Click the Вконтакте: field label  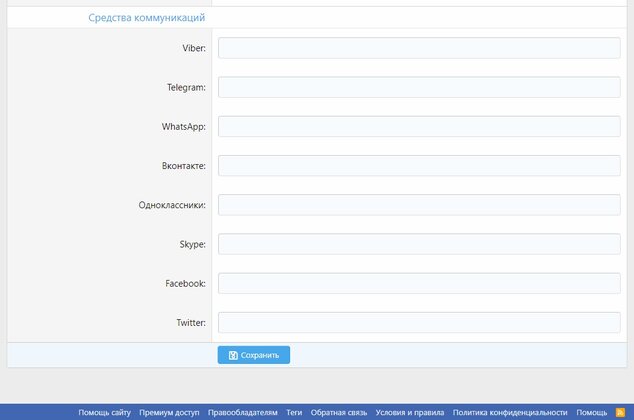(184, 165)
